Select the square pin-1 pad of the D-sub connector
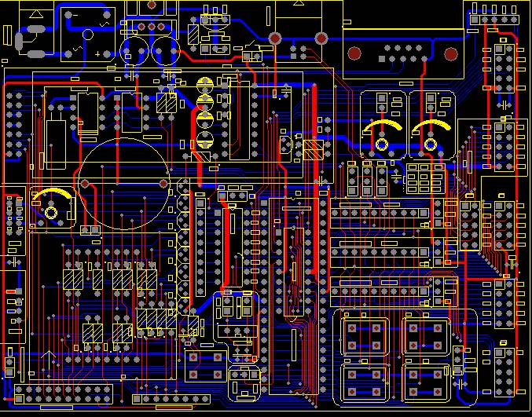Screen dimensions: 532x417 382,59
